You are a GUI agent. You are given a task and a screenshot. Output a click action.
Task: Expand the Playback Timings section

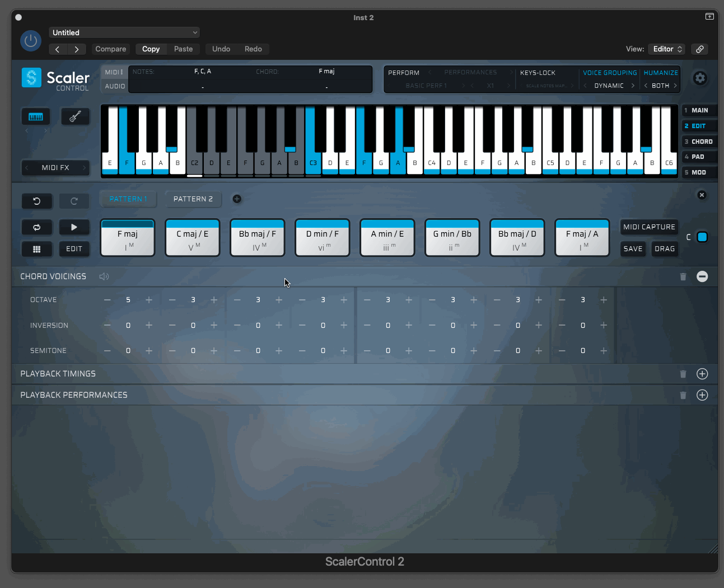tap(702, 374)
